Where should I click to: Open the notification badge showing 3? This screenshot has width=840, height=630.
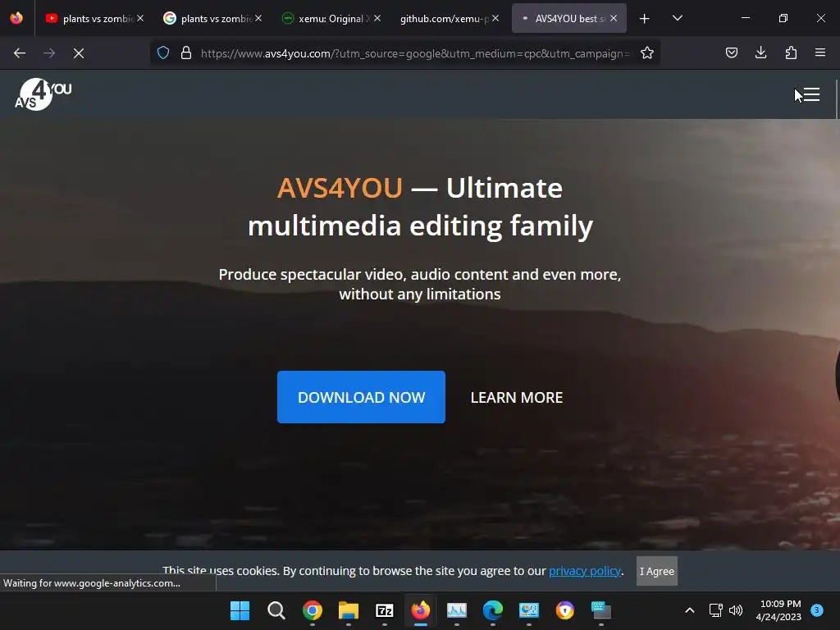pos(817,609)
